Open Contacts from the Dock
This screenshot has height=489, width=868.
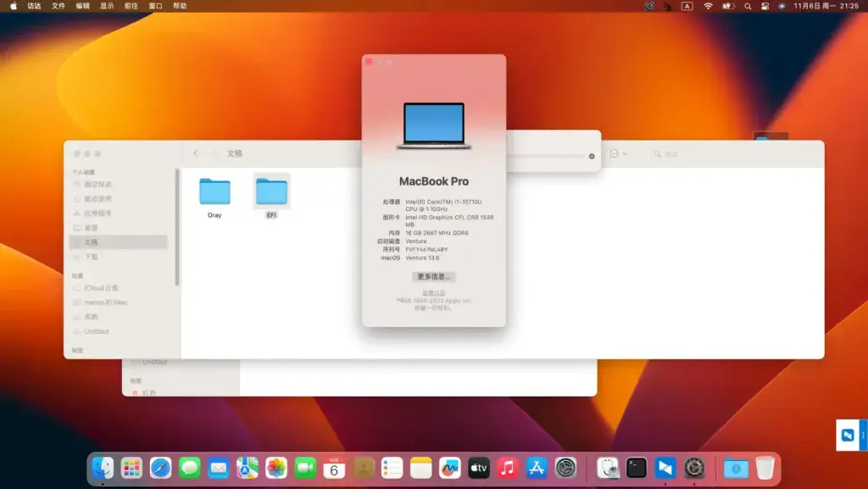point(363,469)
